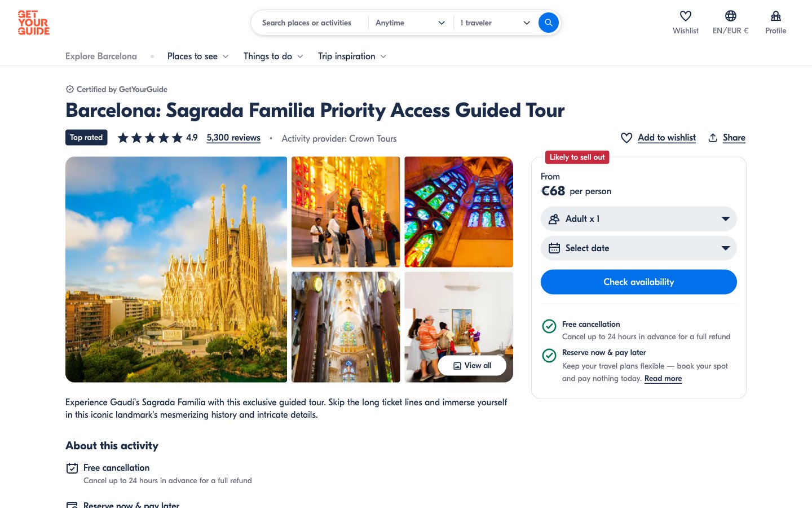Open the 1 traveler dropdown
Image resolution: width=812 pixels, height=508 pixels.
point(495,23)
